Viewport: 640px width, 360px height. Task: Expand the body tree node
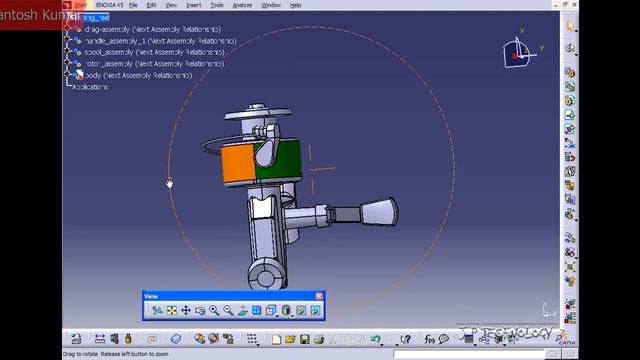(x=67, y=74)
